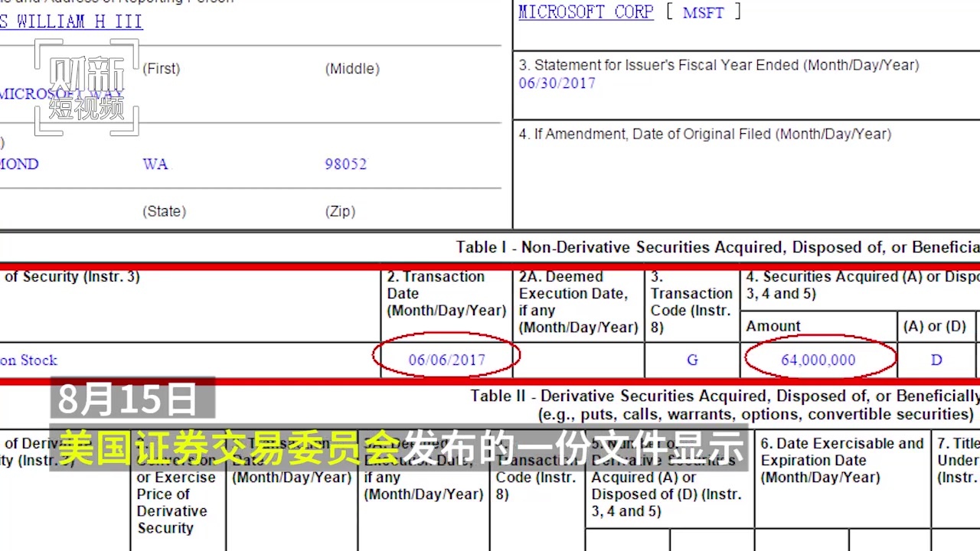980x551 pixels.
Task: Select the Amount column subheader
Action: click(773, 326)
